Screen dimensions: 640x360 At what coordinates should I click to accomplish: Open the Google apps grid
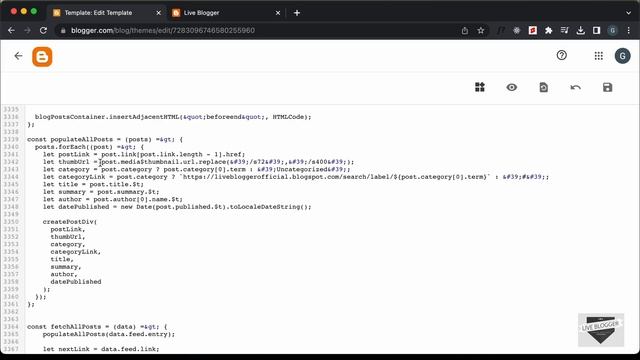click(x=598, y=56)
